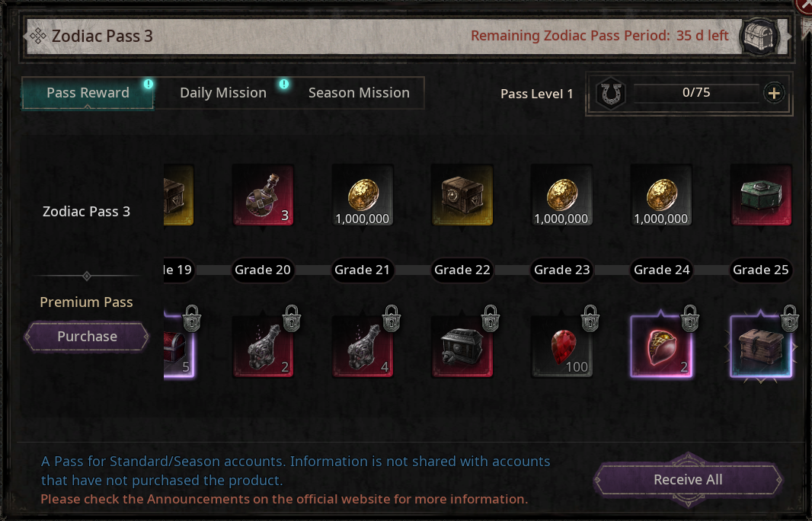This screenshot has width=812, height=521.
Task: Select the Grade 21 gold coin reward
Action: tap(363, 195)
